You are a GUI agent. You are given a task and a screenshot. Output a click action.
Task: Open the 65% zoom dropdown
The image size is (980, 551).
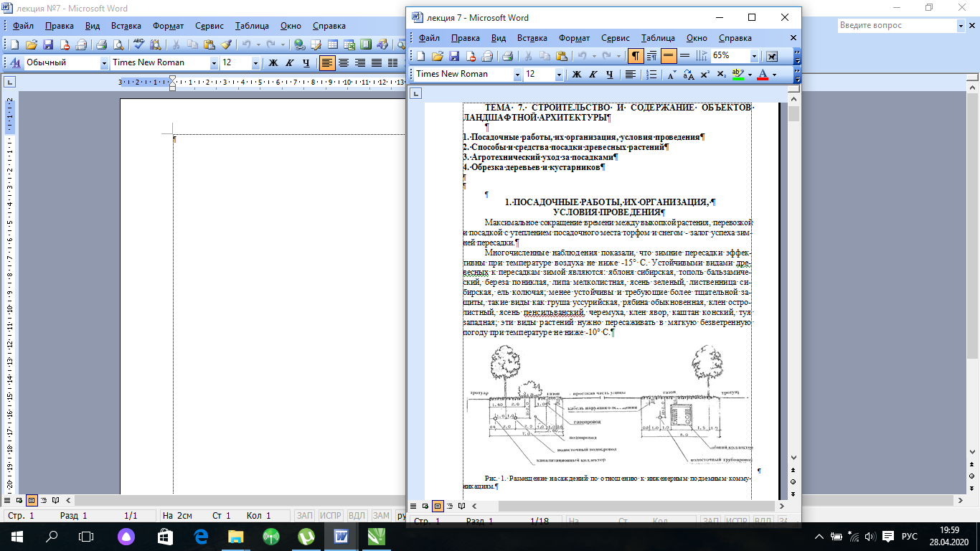click(754, 56)
